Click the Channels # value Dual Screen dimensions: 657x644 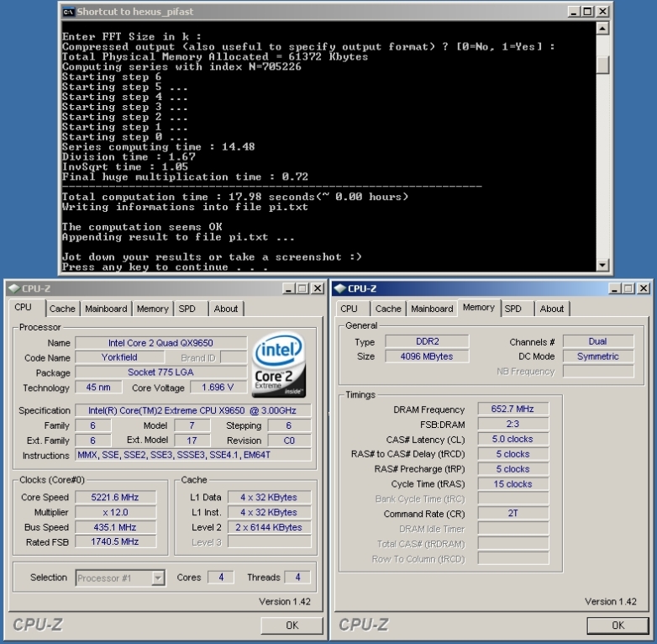point(598,341)
